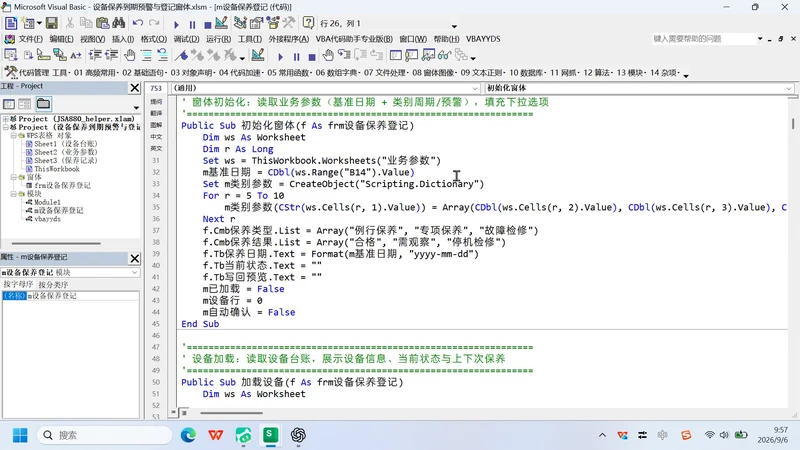Click the Save icon in the standard toolbar
800x450 pixels.
point(52,23)
